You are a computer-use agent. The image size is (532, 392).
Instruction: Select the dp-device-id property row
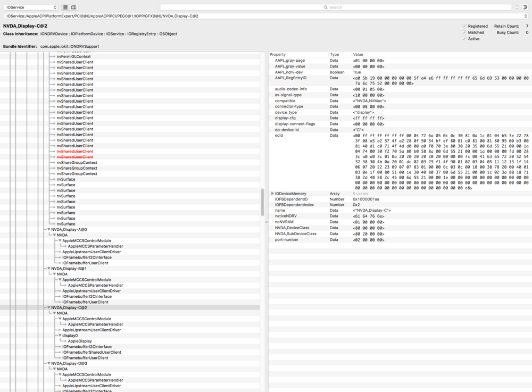coord(400,130)
